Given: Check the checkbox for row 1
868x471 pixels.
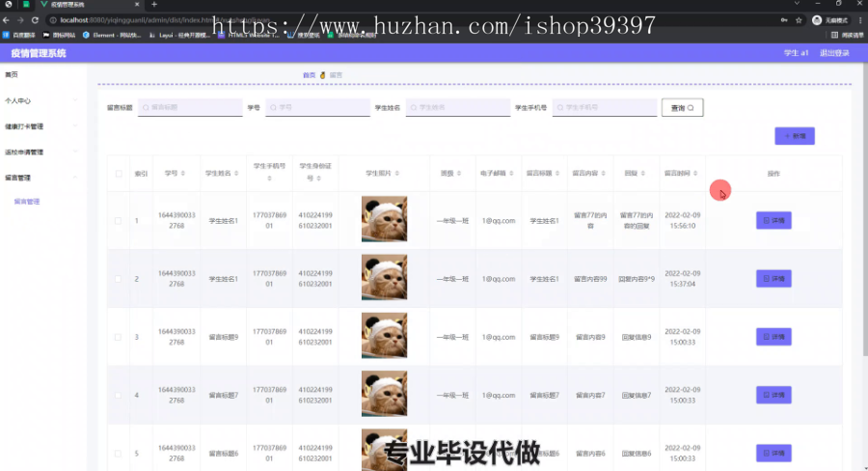Looking at the screenshot, I should click(118, 220).
